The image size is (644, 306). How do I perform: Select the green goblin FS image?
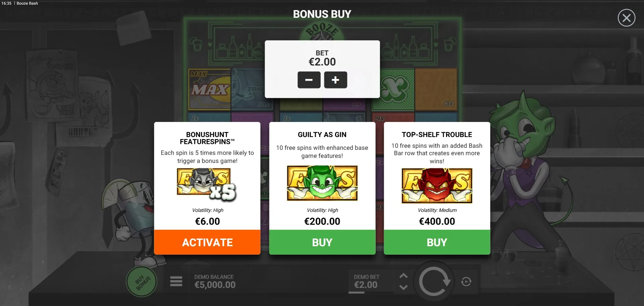(322, 183)
